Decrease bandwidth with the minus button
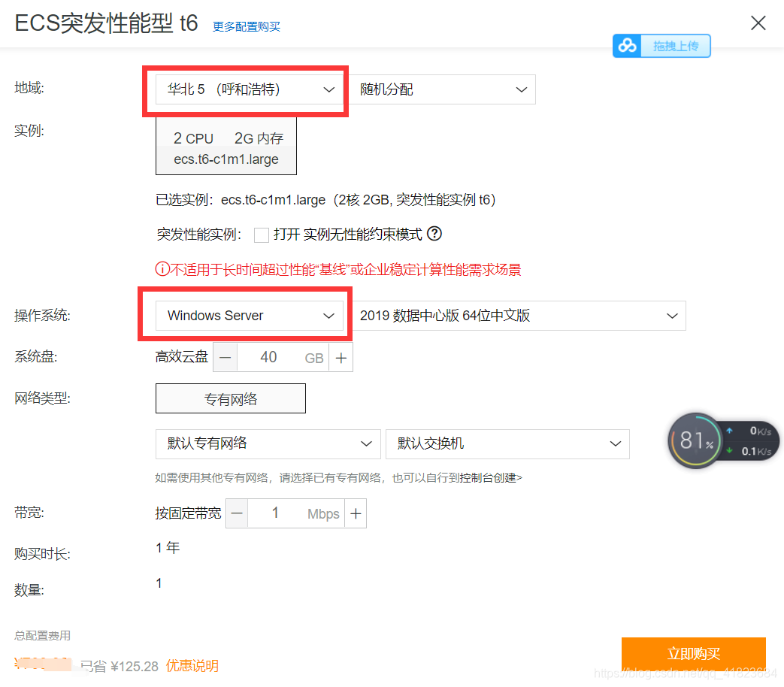The image size is (784, 687). 237,513
